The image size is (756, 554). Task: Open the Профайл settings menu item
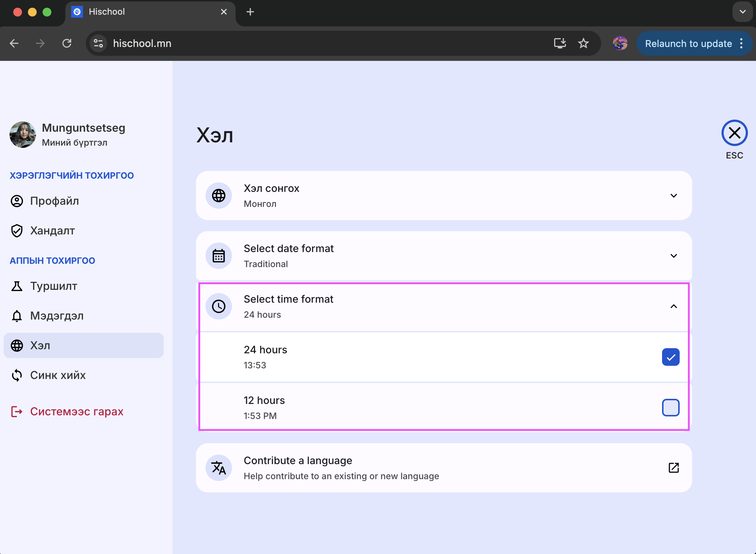(54, 201)
